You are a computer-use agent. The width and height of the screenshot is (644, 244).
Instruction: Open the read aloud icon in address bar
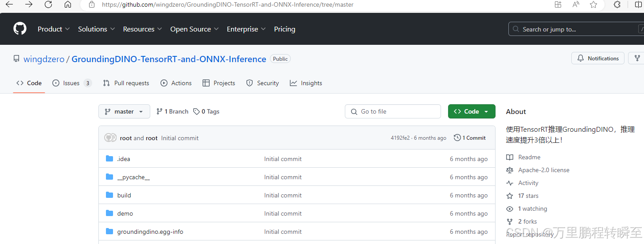pos(576,4)
